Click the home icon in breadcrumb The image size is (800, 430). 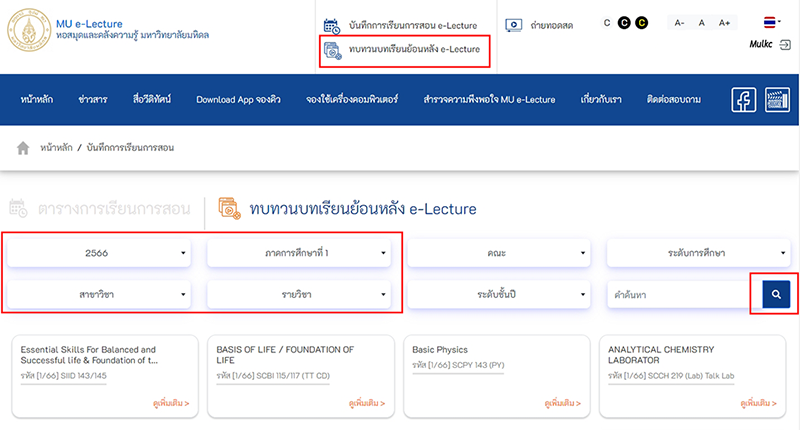pos(23,148)
